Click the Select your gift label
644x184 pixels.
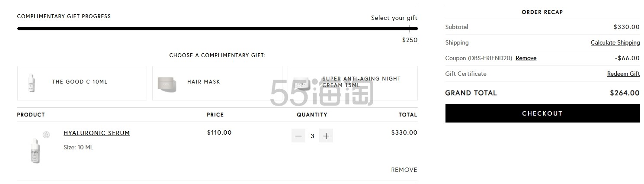pos(394,18)
